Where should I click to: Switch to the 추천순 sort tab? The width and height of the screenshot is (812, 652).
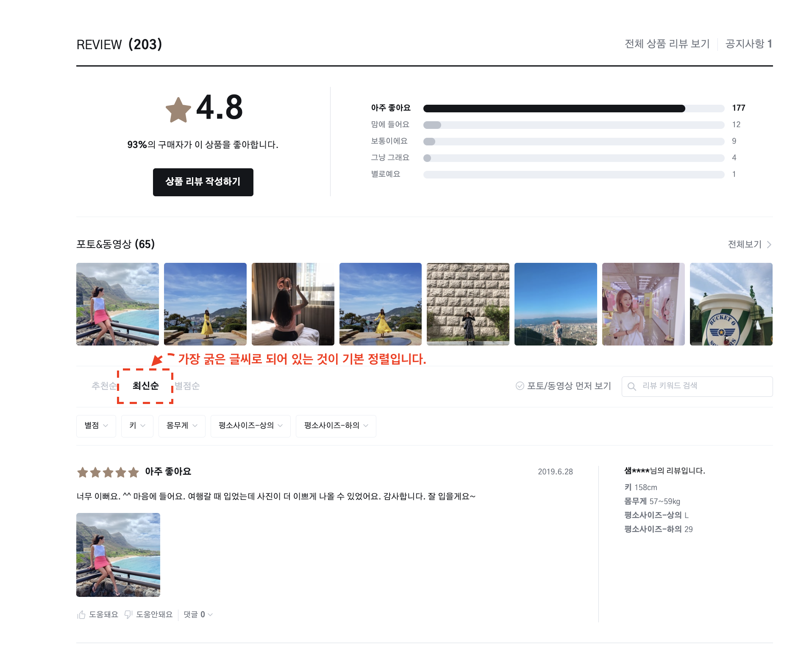(x=104, y=386)
